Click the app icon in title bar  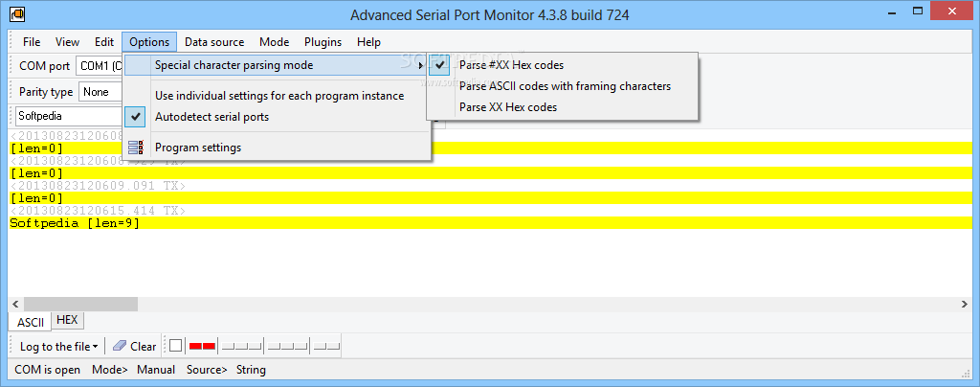(x=17, y=13)
